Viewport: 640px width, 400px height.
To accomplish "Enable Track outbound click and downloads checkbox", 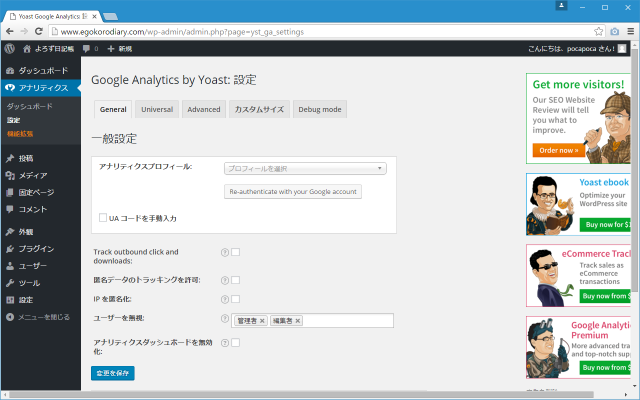I will click(x=236, y=252).
